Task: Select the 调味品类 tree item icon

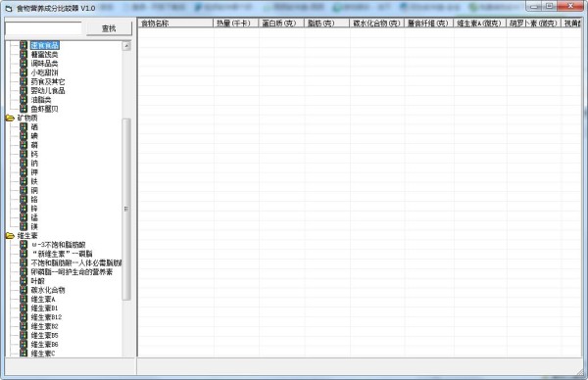Action: [24, 64]
